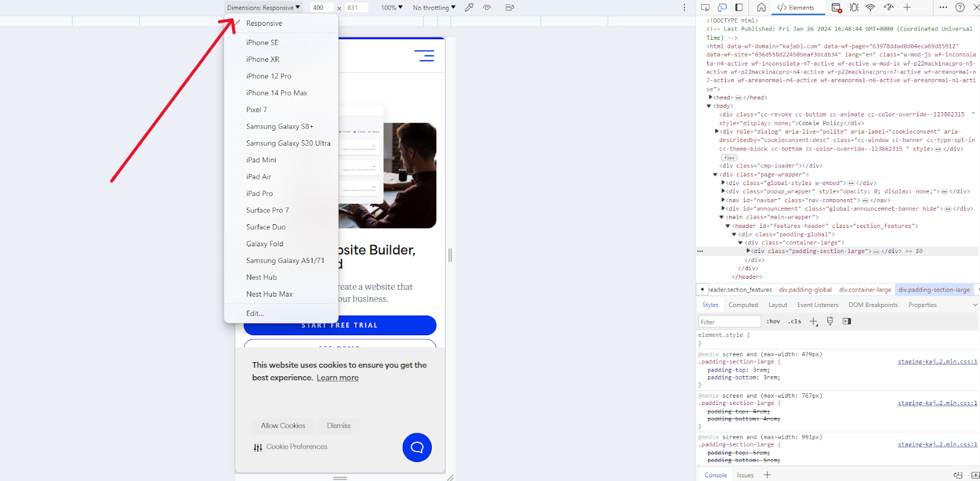Open the Event Listeners tab
This screenshot has width=980, height=481.
point(818,305)
